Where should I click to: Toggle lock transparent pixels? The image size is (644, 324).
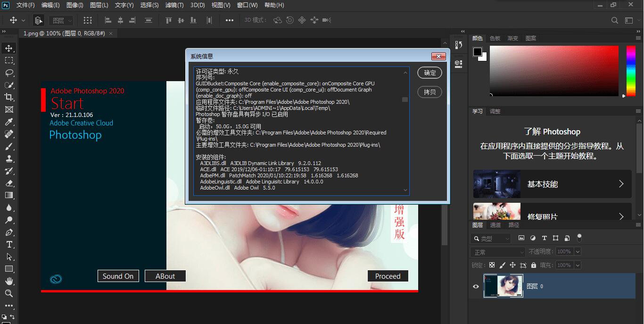coord(492,265)
